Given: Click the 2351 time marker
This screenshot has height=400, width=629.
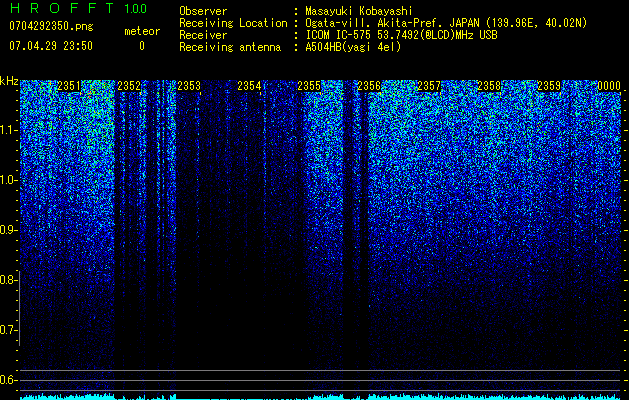Looking at the screenshot, I should tap(69, 86).
